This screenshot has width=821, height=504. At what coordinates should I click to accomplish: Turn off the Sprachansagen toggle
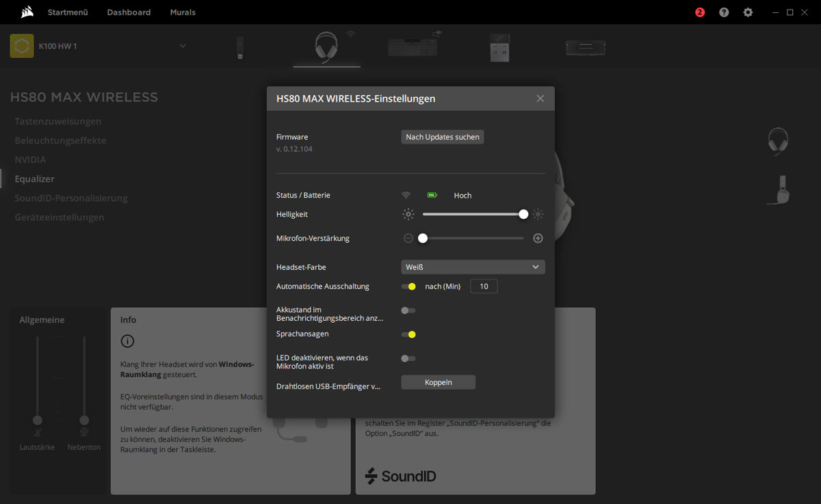(x=408, y=334)
